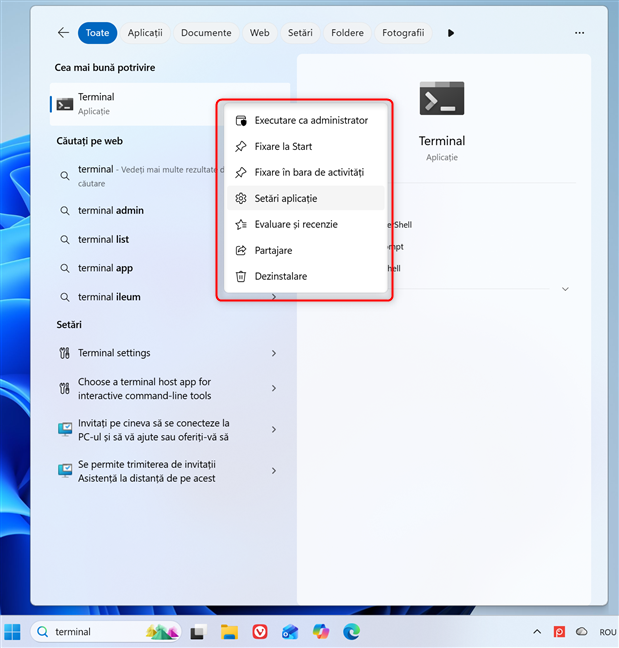
Task: Select Dezinstalare from context menu
Action: pyautogui.click(x=280, y=276)
